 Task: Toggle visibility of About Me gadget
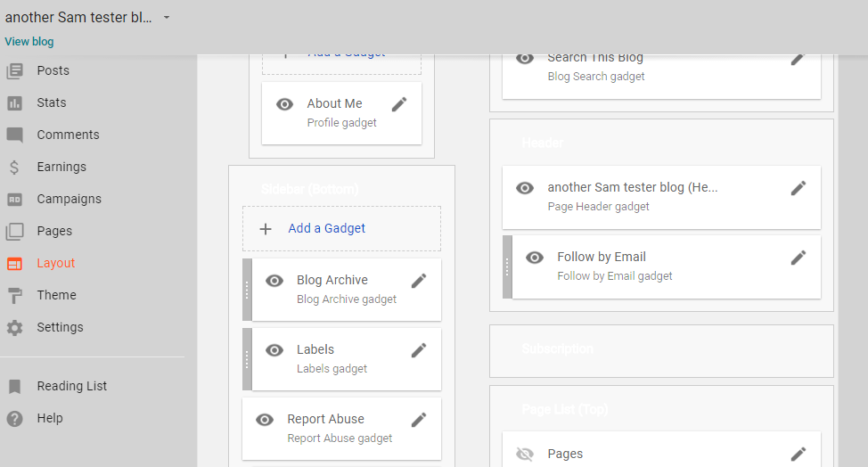click(x=284, y=104)
